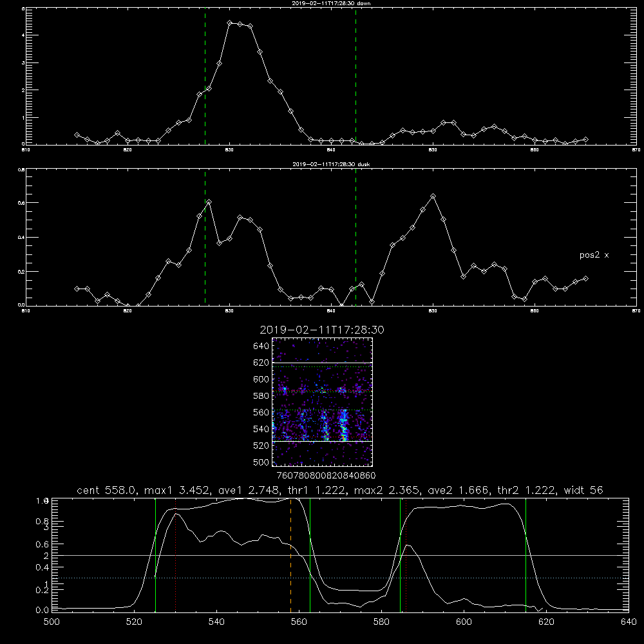
Task: Click the dusk plot highest diamond at 850
Action: pyautogui.click(x=433, y=196)
